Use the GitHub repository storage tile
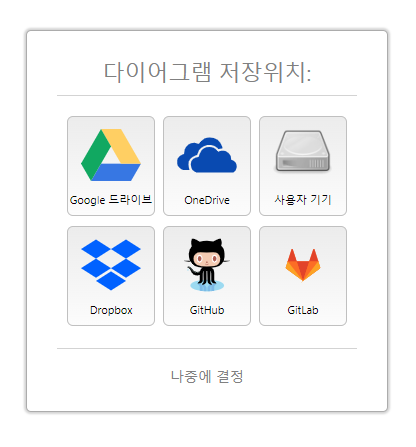The height and width of the screenshot is (447, 416). pos(207,276)
